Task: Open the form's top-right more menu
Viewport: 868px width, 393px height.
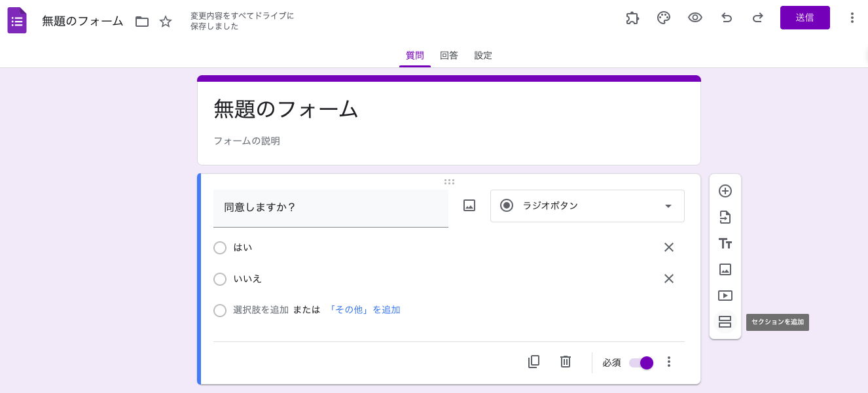Action: click(x=852, y=18)
